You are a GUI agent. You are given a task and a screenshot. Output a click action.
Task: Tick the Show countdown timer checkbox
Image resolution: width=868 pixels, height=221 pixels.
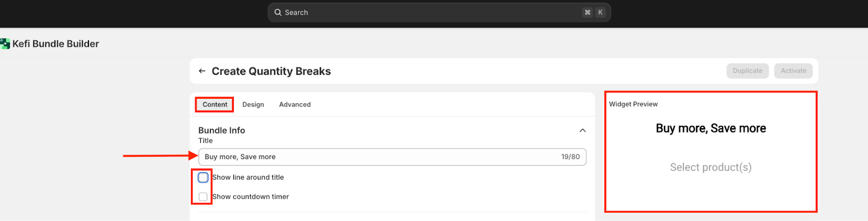tap(203, 197)
